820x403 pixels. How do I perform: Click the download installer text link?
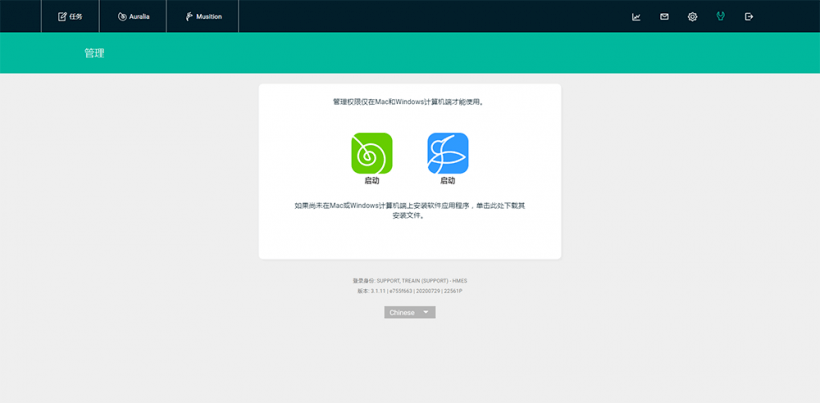coord(409,210)
